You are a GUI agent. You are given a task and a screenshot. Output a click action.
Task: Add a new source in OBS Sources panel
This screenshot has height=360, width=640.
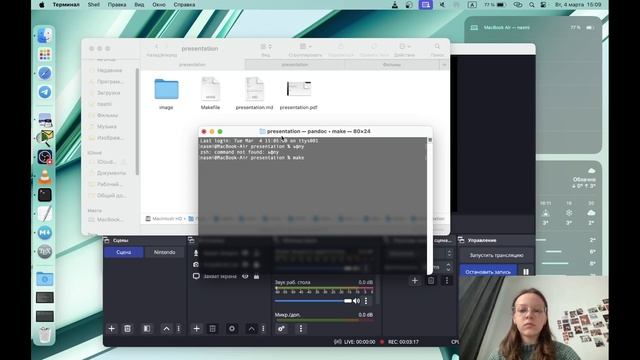tap(196, 329)
